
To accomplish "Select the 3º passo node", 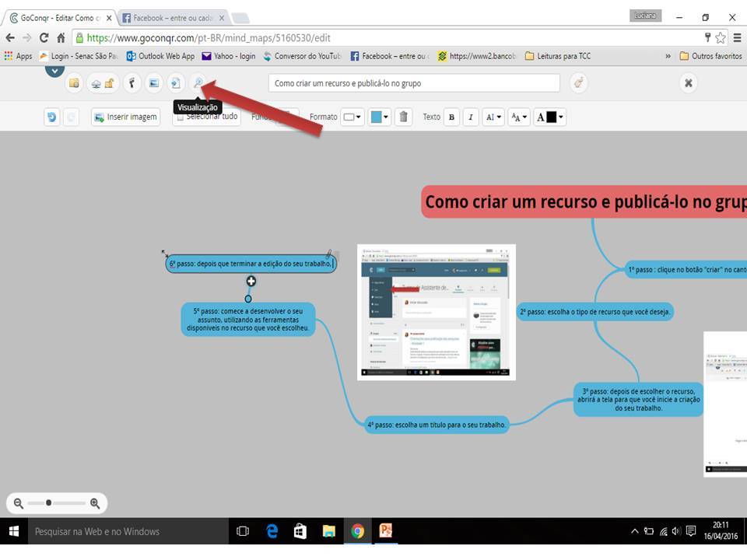I will (638, 400).
